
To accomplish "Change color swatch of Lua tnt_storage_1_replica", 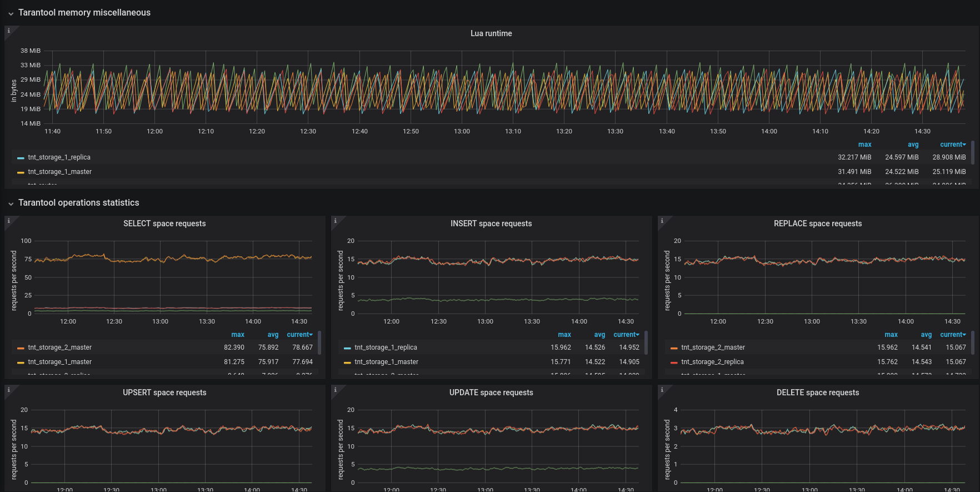I will (x=21, y=158).
